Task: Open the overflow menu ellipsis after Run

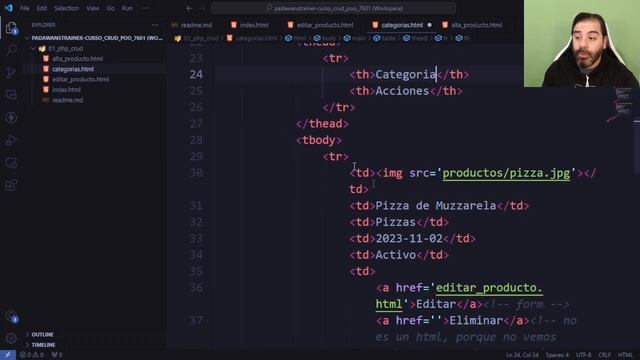Action: coord(145,8)
